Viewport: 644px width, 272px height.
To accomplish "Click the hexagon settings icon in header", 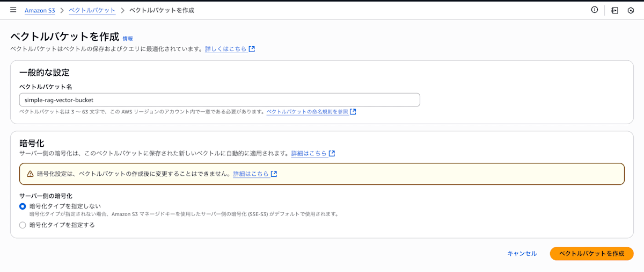I will (631, 10).
